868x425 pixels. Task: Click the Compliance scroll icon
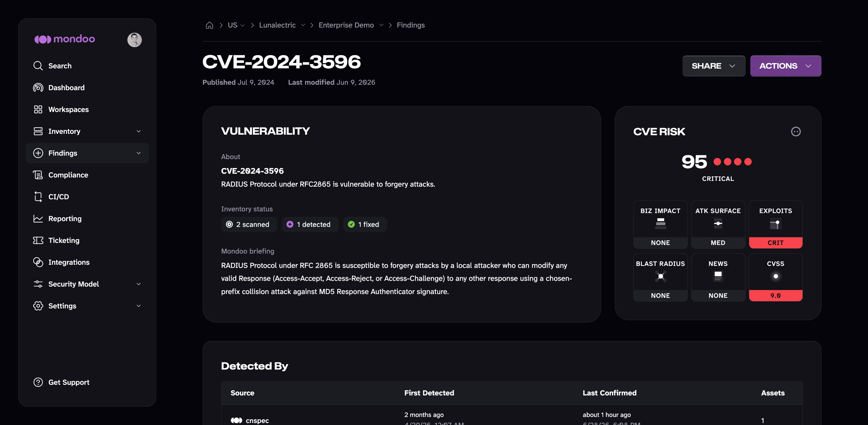coord(38,175)
